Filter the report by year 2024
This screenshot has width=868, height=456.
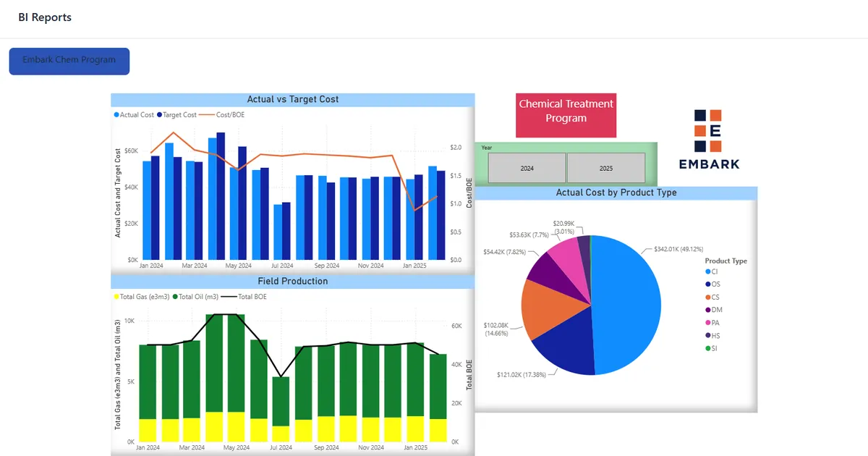point(527,168)
